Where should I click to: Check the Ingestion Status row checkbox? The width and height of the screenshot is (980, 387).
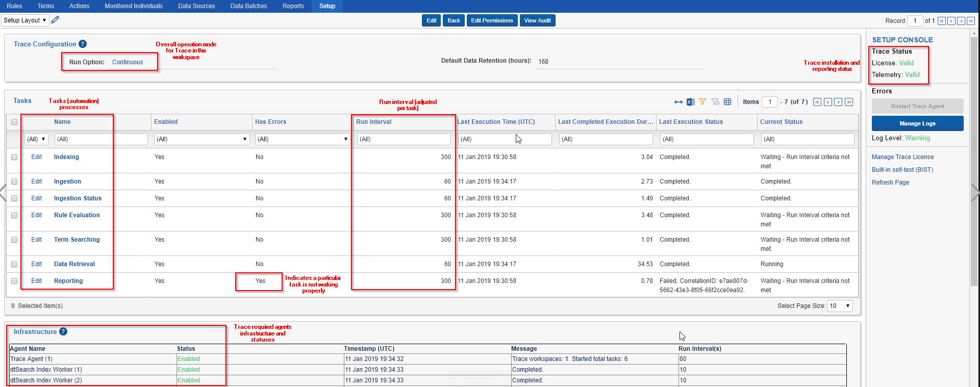point(14,198)
